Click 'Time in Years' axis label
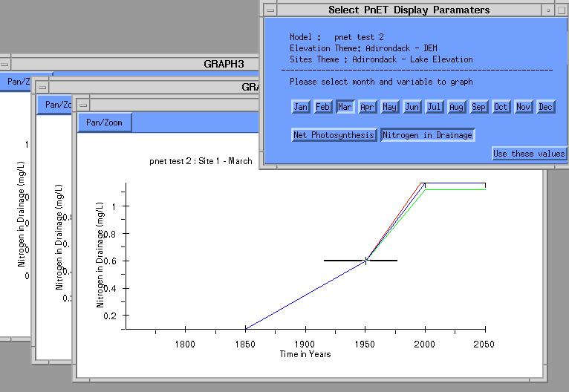The width and height of the screenshot is (569, 392). [305, 354]
